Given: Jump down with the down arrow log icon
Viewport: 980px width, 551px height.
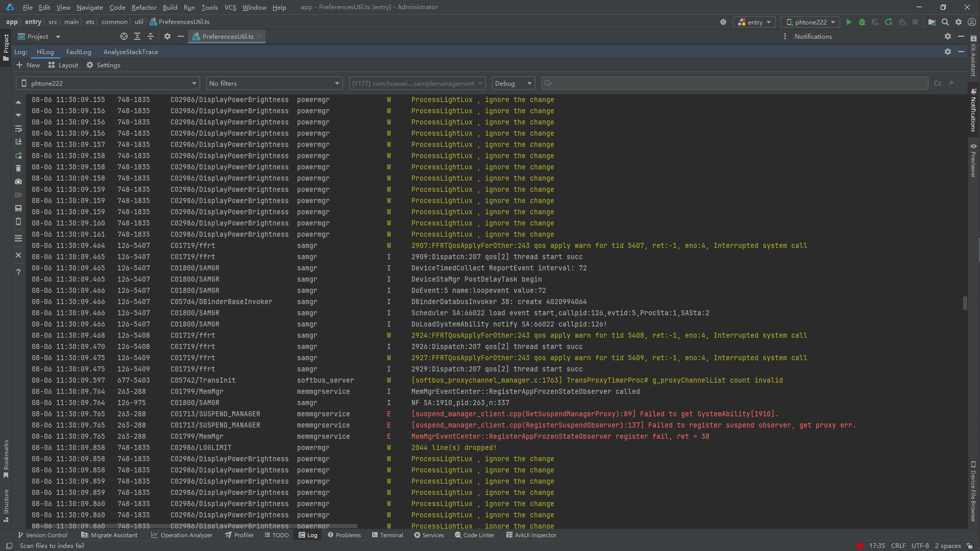Looking at the screenshot, I should pos(18,115).
